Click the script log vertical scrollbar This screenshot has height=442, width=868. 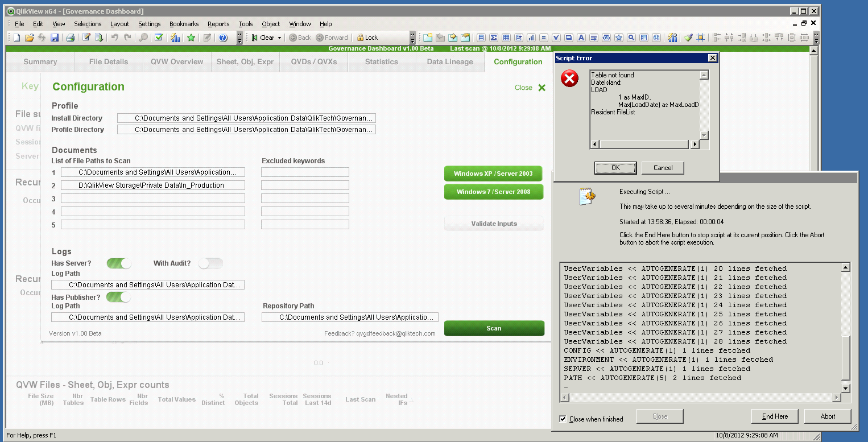[846, 327]
